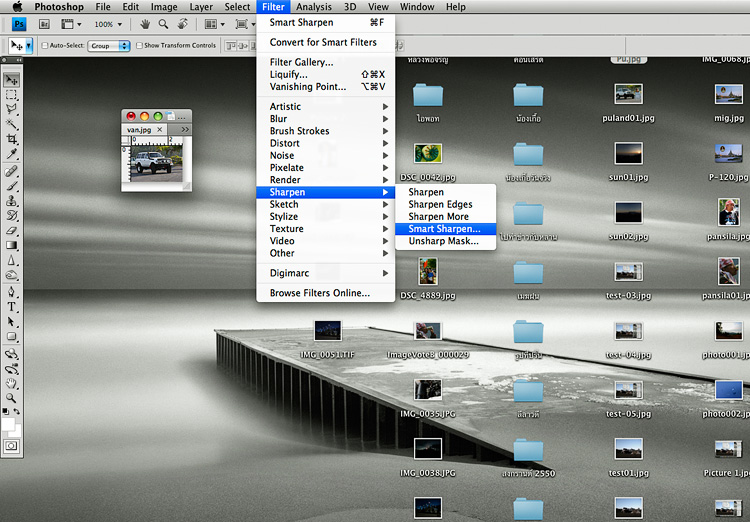Screen dimensions: 750x522
Task: Select the Crop tool
Action: [12, 140]
